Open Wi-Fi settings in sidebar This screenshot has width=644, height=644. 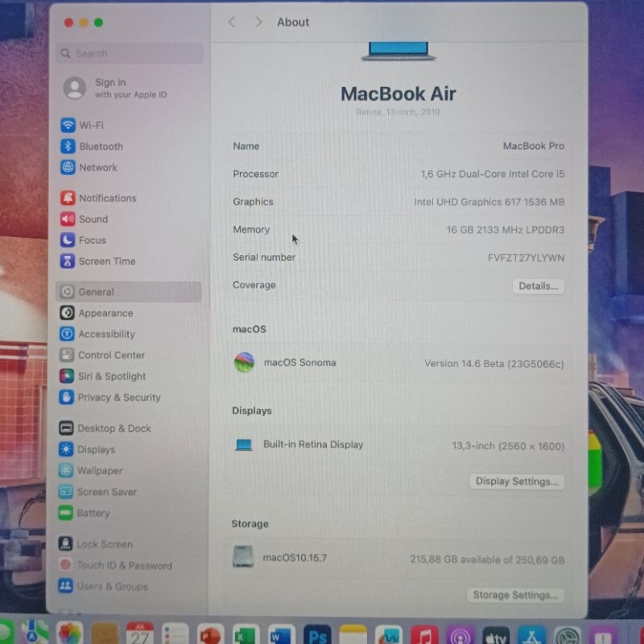tap(90, 126)
